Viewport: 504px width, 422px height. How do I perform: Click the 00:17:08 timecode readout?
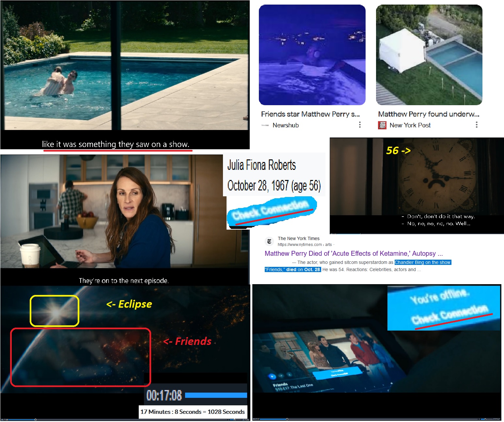(164, 395)
